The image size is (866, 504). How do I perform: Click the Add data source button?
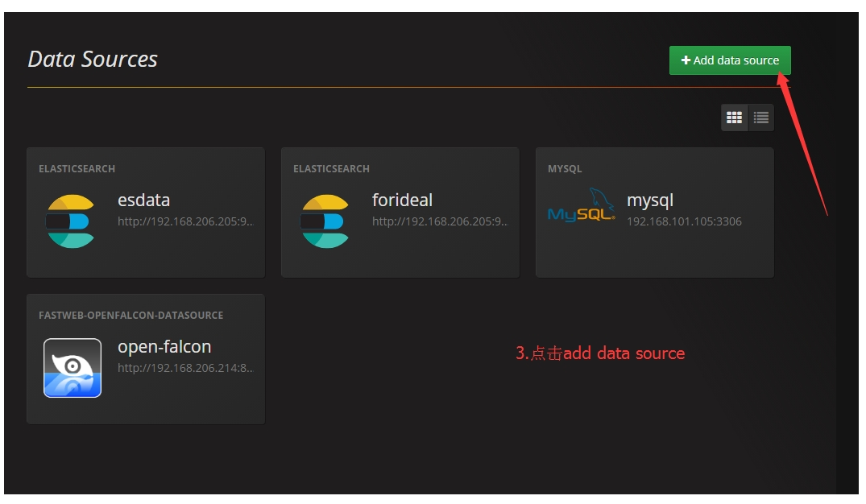729,60
